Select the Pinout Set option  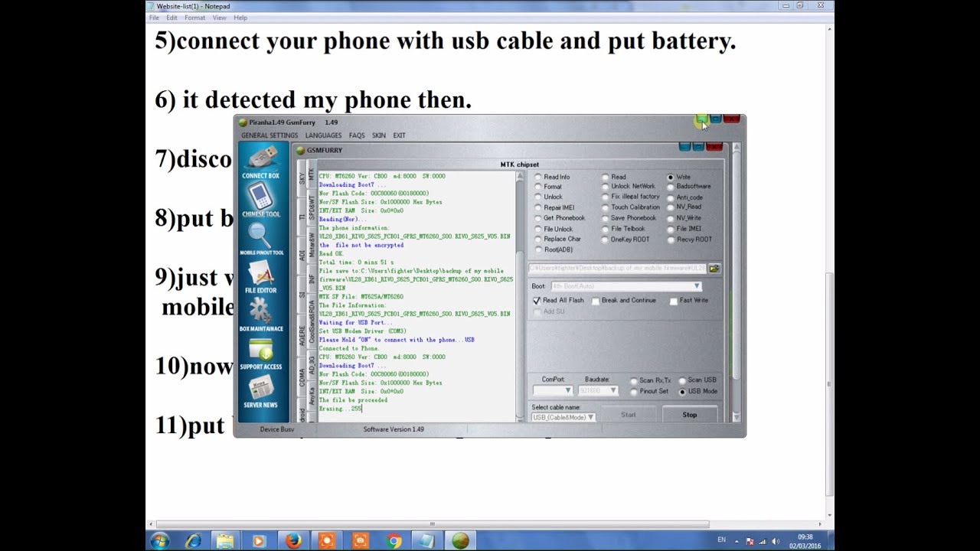(x=649, y=391)
